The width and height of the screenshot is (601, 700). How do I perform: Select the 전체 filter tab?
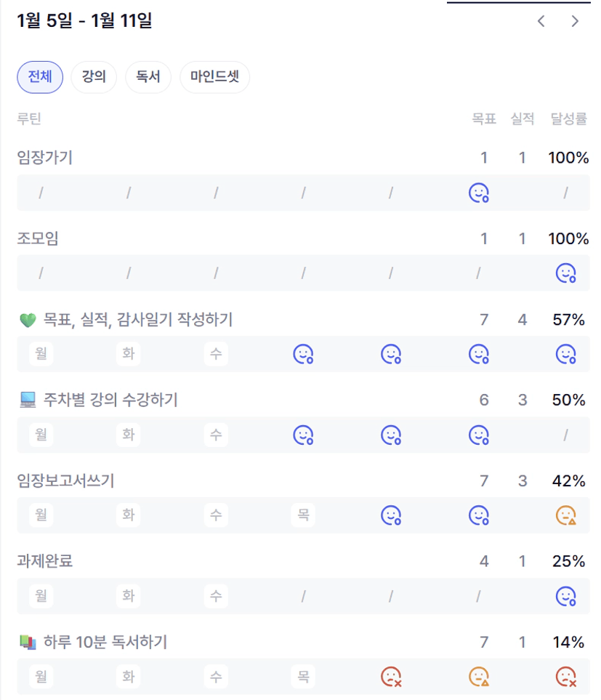[40, 77]
